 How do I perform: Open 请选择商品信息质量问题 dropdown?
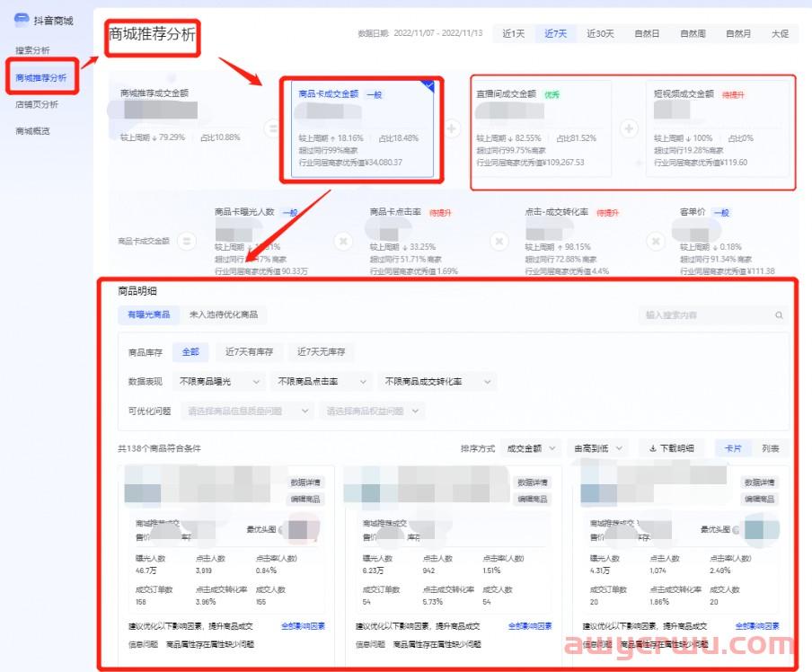(x=248, y=411)
